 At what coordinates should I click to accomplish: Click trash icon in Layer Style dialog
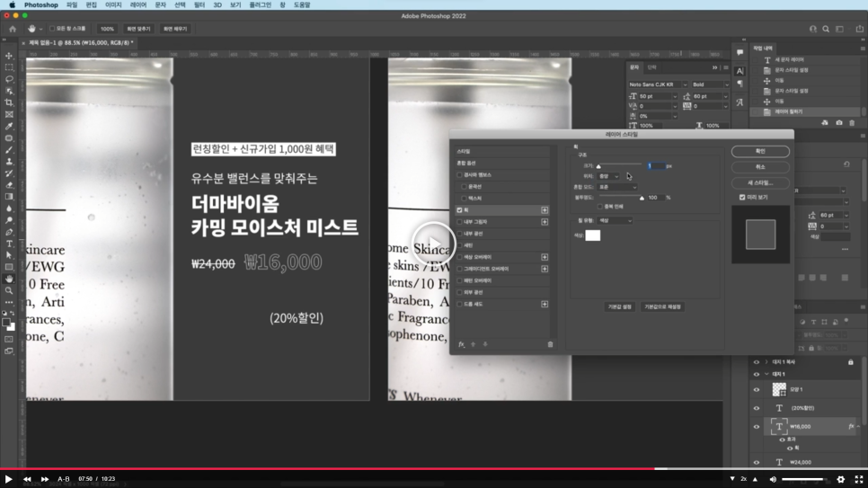click(x=550, y=344)
